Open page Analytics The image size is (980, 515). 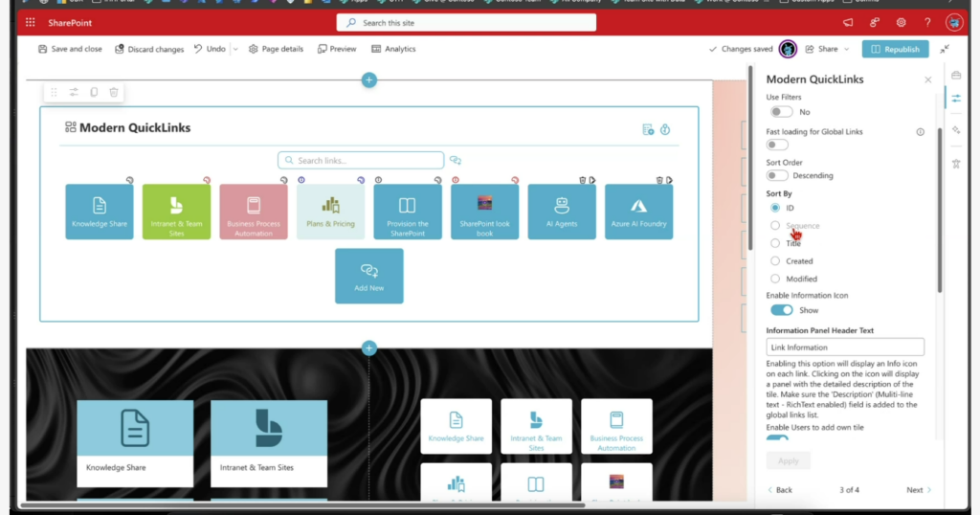[393, 49]
